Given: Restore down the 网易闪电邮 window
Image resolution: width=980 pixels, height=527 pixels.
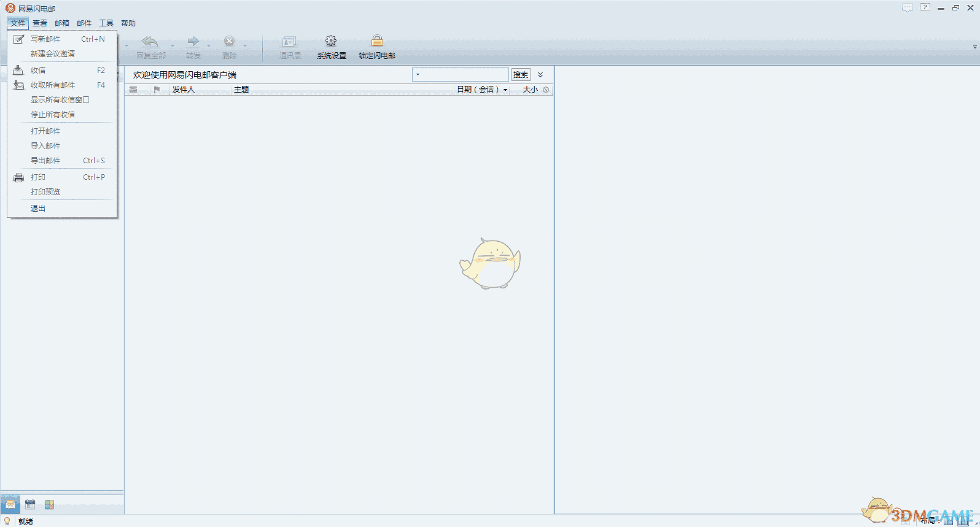Looking at the screenshot, I should (x=955, y=8).
